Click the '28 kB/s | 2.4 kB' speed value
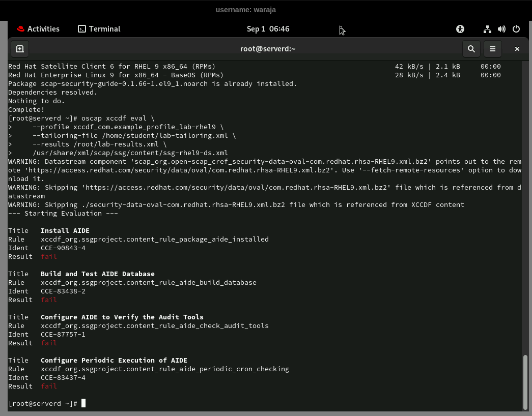This screenshot has width=532, height=416. click(428, 75)
